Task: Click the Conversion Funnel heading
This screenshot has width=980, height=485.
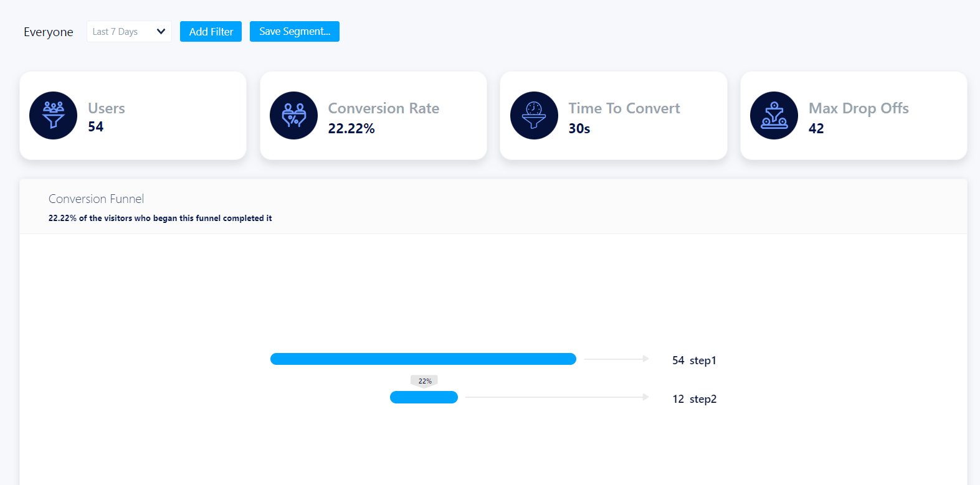Action: tap(96, 199)
